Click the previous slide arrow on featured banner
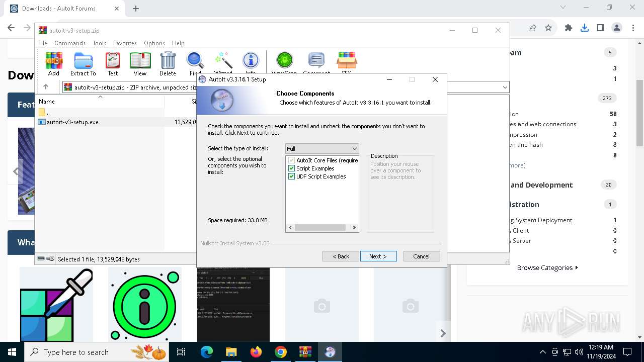 (16, 171)
